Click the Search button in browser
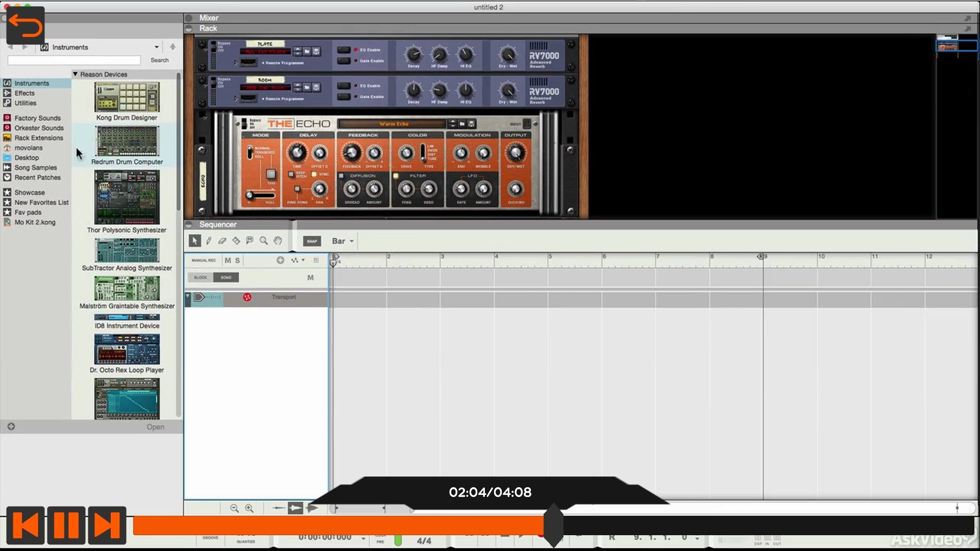The image size is (980, 551). click(x=159, y=60)
